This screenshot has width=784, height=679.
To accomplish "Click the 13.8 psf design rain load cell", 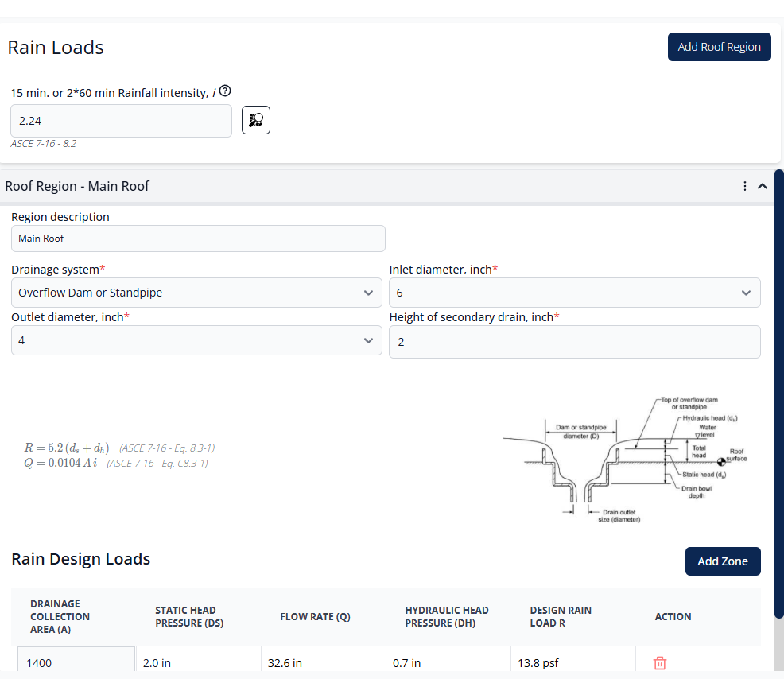I will point(539,662).
